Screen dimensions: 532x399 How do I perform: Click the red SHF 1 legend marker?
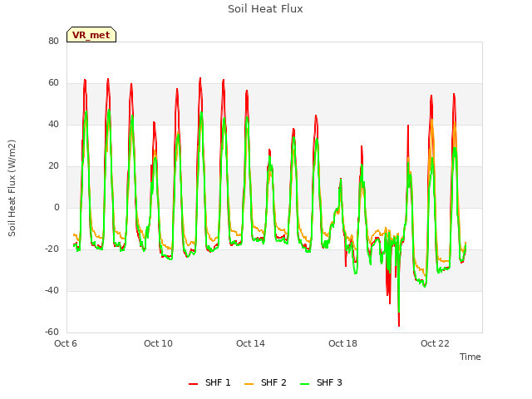pos(193,384)
